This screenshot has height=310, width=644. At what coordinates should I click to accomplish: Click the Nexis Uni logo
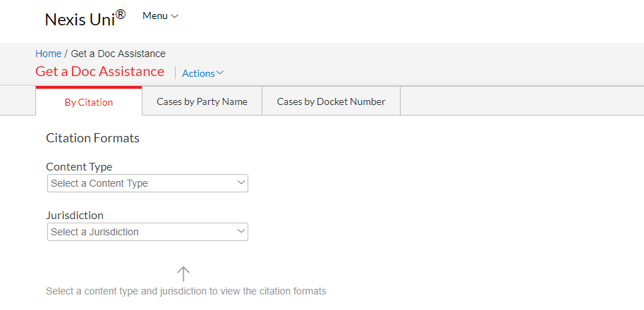85,18
